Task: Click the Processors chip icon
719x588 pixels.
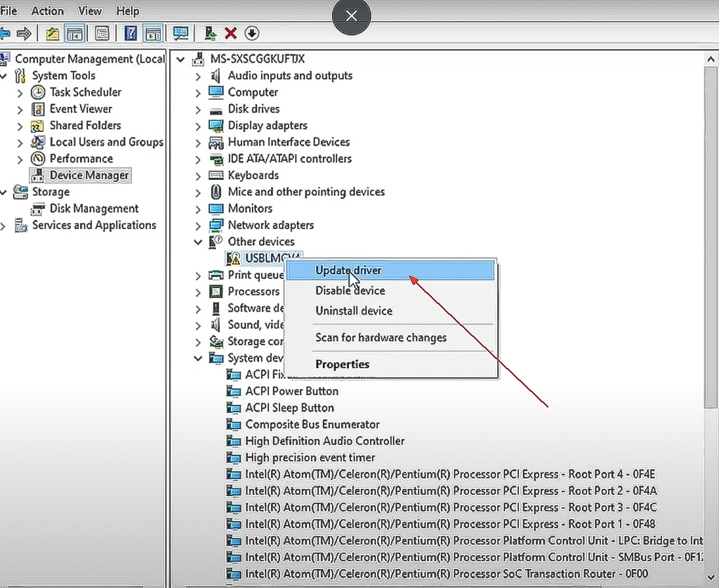Action: [216, 292]
